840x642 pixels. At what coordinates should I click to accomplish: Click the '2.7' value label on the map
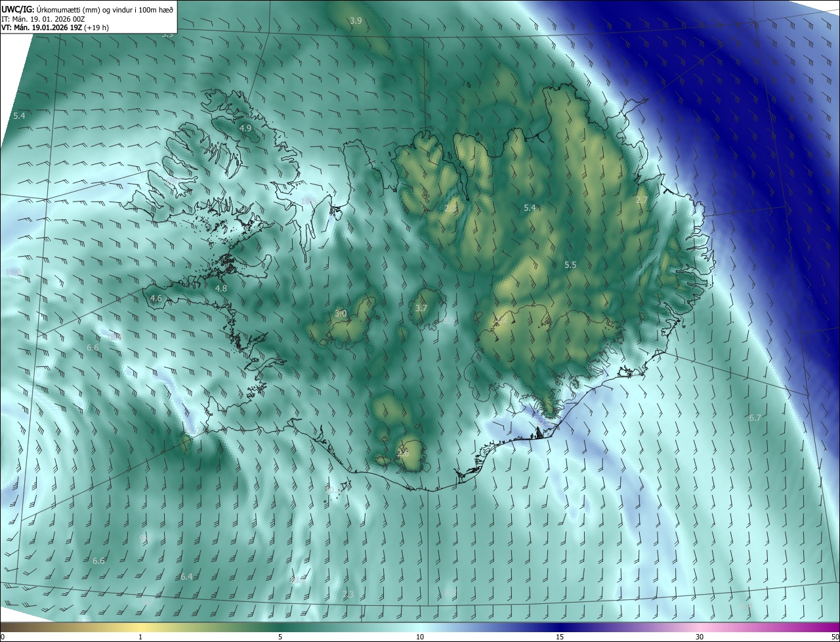click(642, 200)
